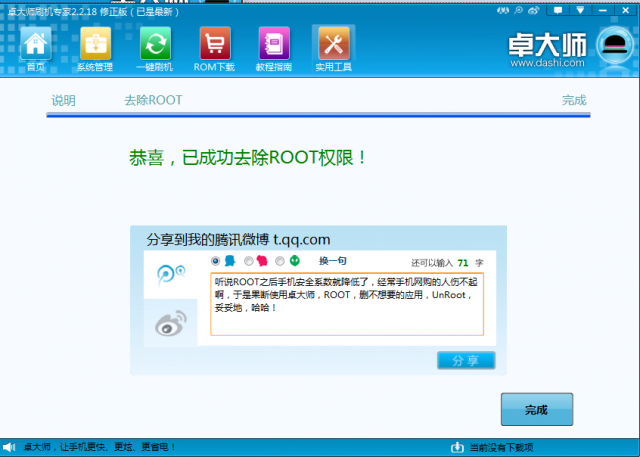Click Sina Weibo icon in title bar
640x457 pixels.
point(533,11)
